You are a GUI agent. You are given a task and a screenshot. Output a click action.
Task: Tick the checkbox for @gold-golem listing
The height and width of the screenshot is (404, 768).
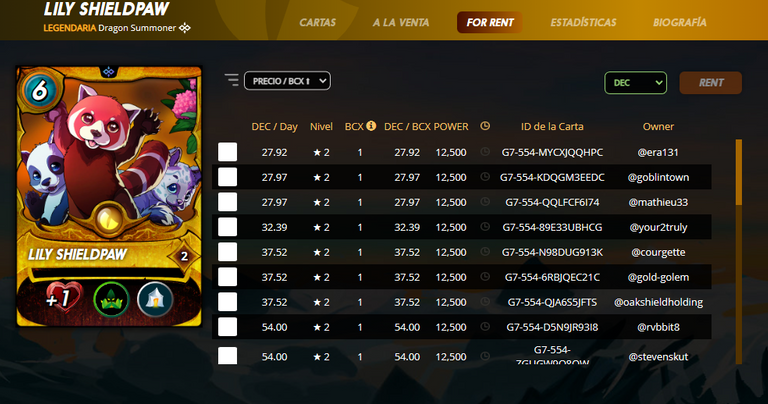[x=227, y=277]
